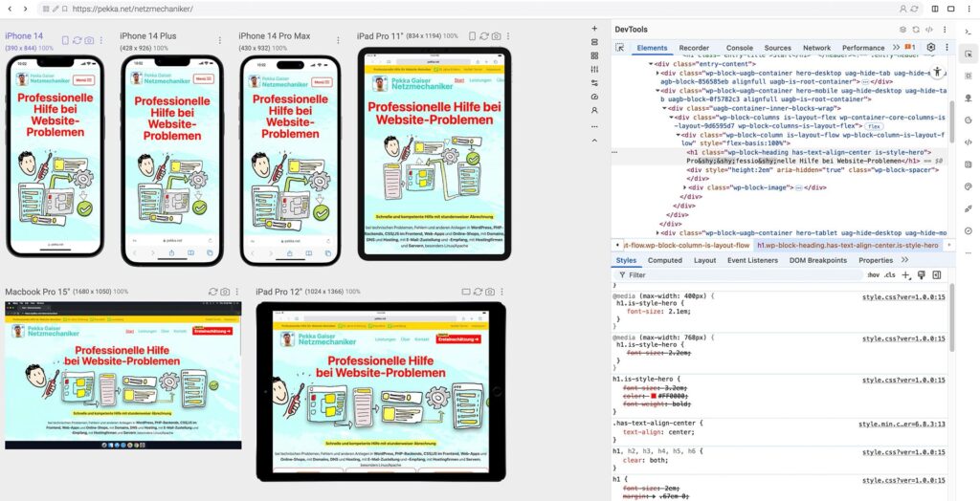980x501 pixels.
Task: Switch to the Console tab
Action: click(x=739, y=47)
